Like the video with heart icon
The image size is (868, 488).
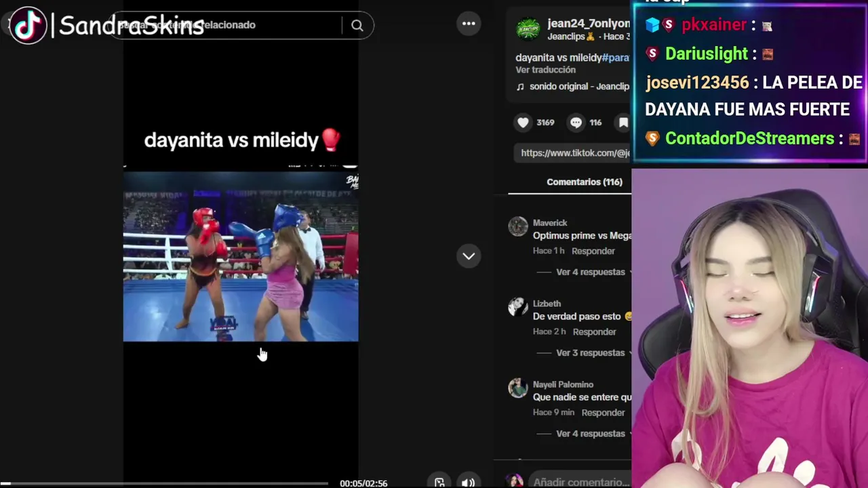click(523, 123)
